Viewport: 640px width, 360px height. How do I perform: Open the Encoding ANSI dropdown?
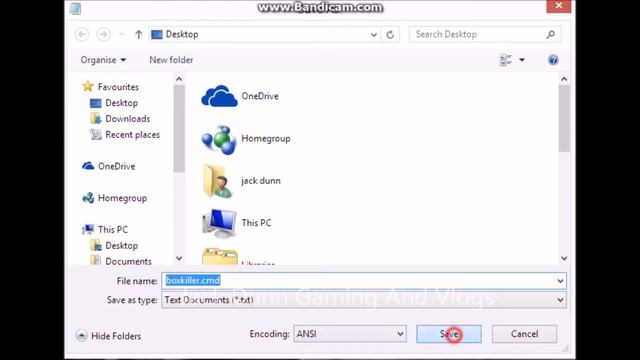click(350, 334)
